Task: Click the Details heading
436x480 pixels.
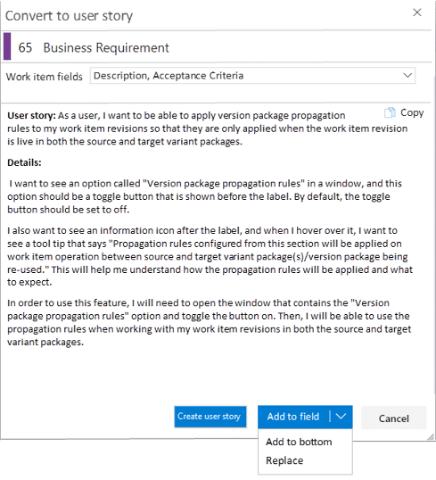Action: coord(24,163)
